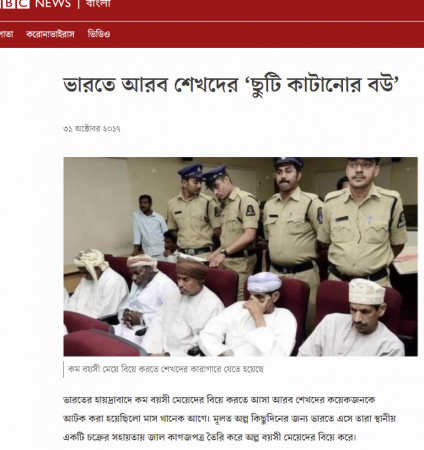Viewport: 424px width, 450px height.
Task: Click the NEWS wordmark in the header
Action: pos(53,4)
